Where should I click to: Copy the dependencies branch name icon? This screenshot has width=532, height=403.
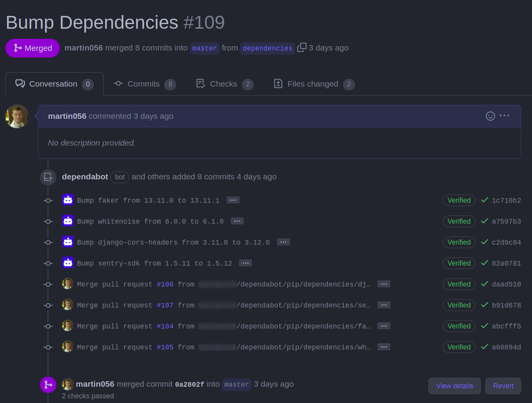302,47
